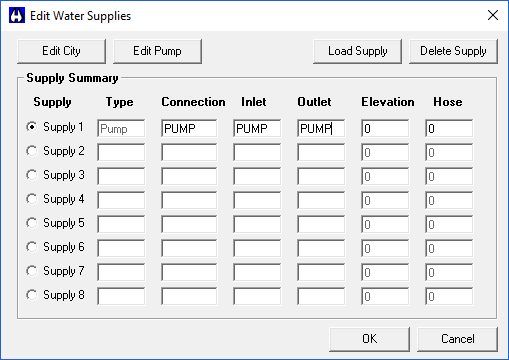Click the Supply 7 Type field
Viewport: 509px width, 360px height.
pos(121,272)
